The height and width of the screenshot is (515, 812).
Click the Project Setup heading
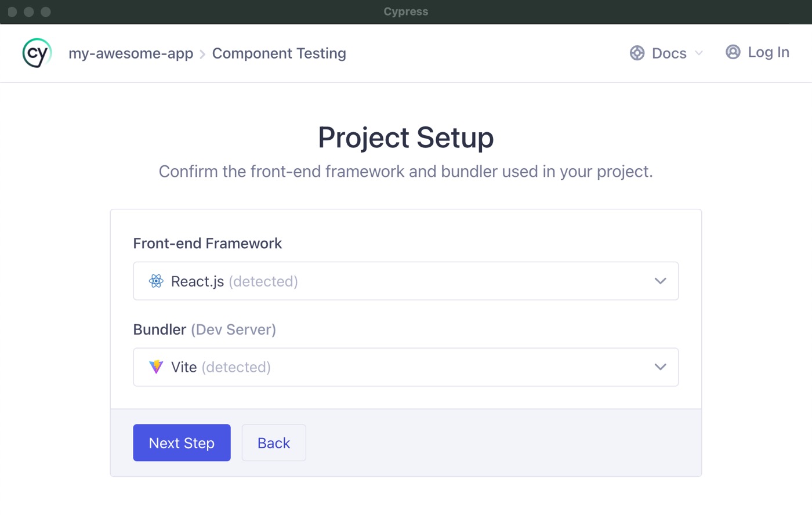coord(405,137)
